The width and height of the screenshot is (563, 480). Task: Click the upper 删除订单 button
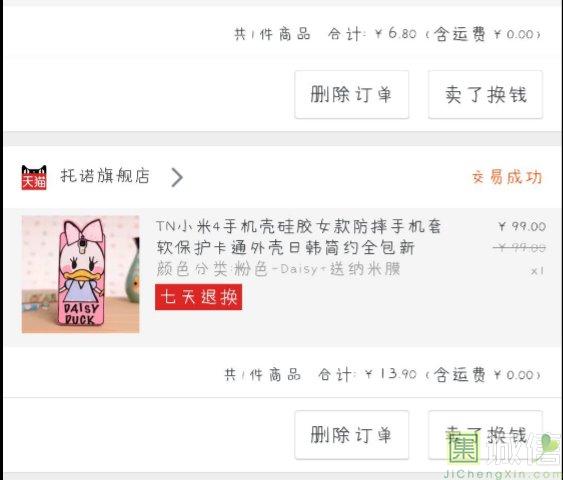(352, 94)
